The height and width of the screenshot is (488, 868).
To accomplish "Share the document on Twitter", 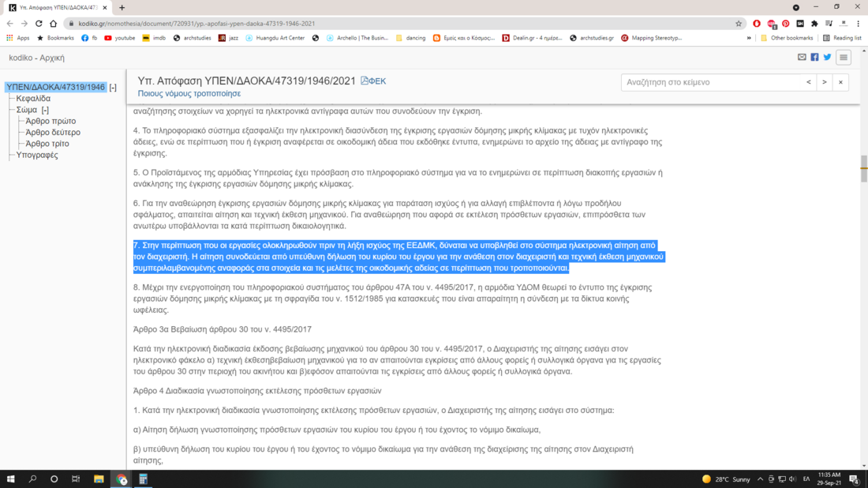I will point(827,58).
